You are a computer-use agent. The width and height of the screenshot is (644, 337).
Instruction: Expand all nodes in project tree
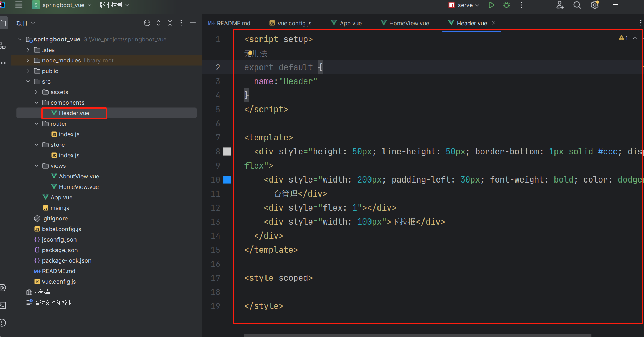tap(158, 23)
